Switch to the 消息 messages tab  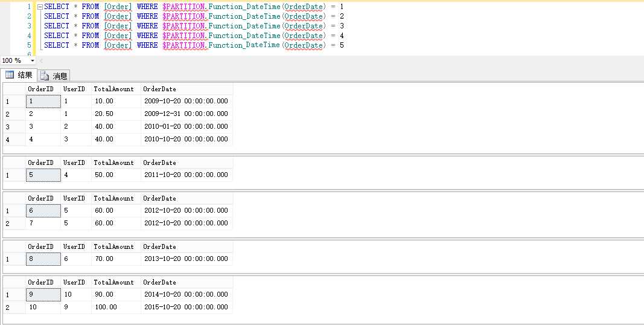coord(54,76)
